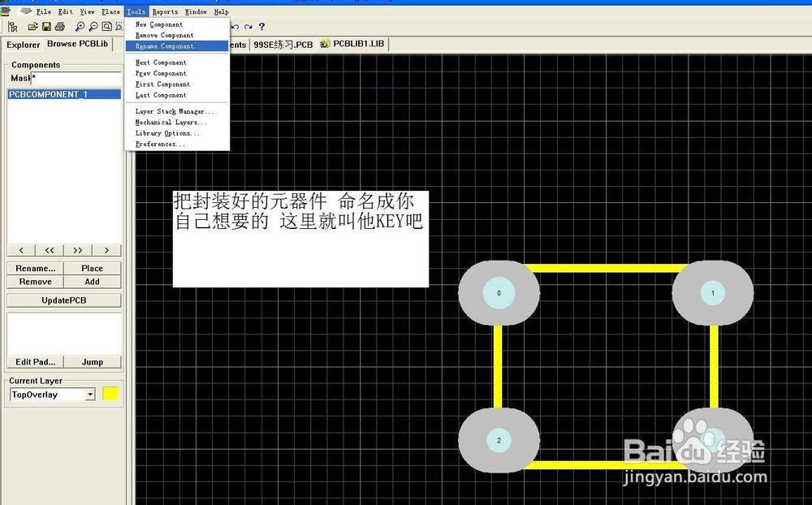Viewport: 812px width, 505px height.
Task: Click the Jump button
Action: click(93, 362)
